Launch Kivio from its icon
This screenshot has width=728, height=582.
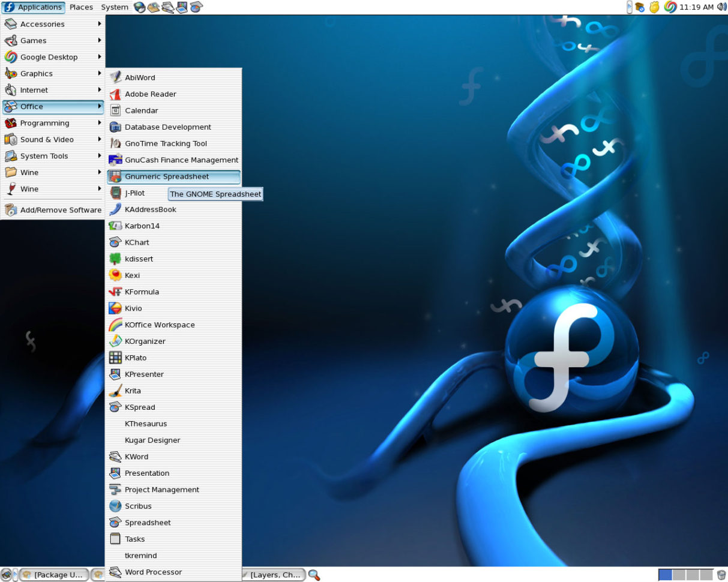click(115, 308)
